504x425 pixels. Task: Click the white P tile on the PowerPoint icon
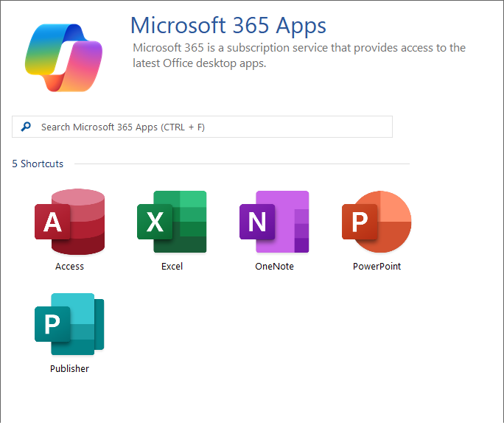[359, 222]
